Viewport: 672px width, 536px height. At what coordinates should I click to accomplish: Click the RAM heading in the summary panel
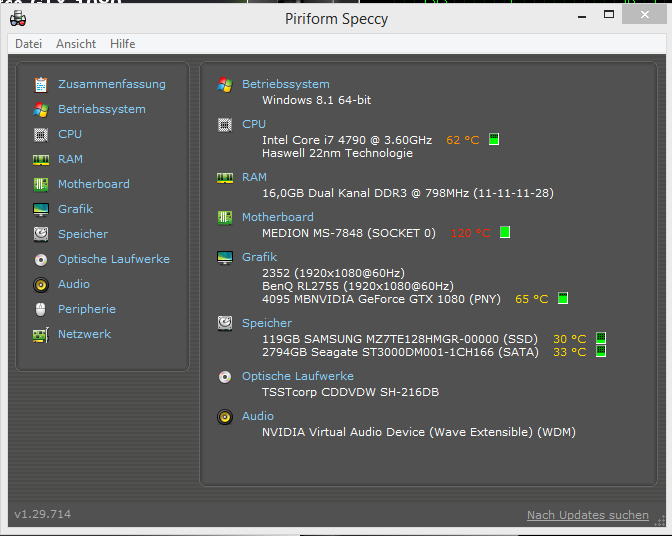pyautogui.click(x=254, y=177)
